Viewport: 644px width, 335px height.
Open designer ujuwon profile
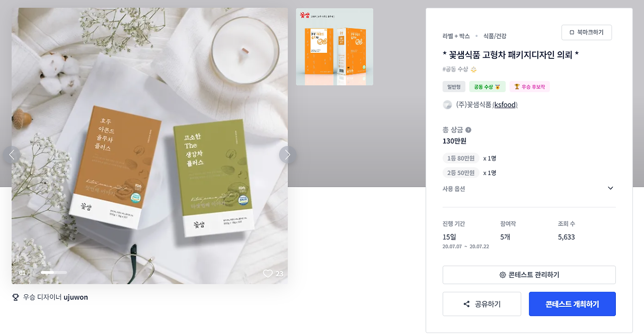tap(76, 297)
